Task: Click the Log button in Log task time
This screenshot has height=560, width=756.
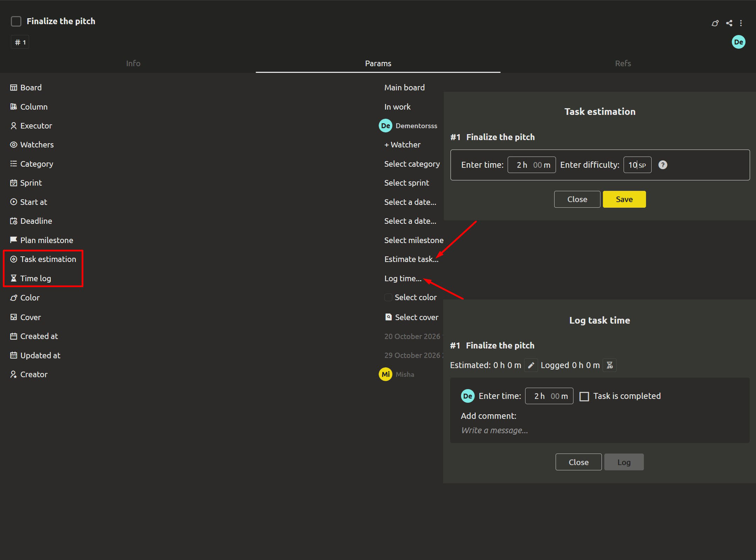Action: point(624,462)
